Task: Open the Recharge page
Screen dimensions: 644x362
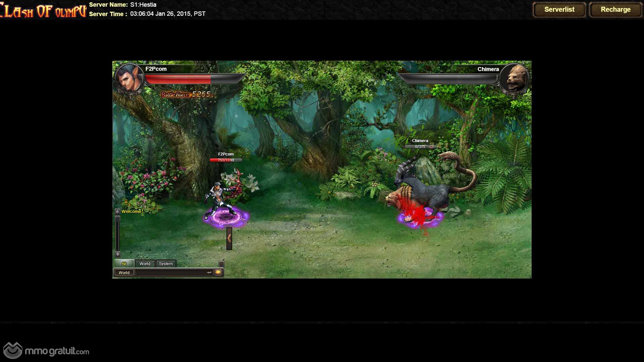Action: [x=615, y=9]
